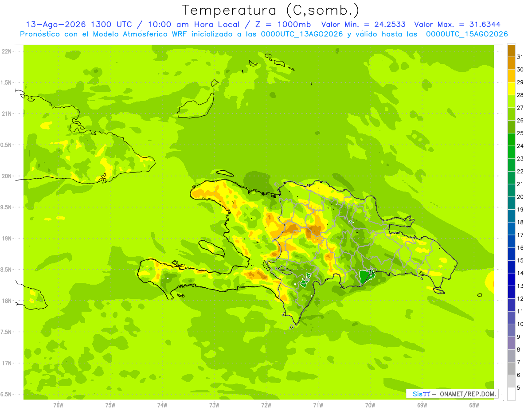532x411 pixels.
Task: Pick the gray swatch between legend 6 and 7
Action: 511,368
